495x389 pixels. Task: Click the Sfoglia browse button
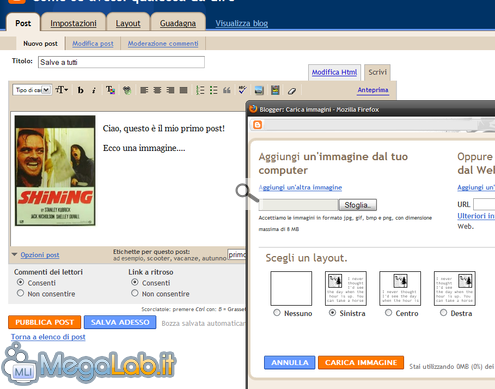pyautogui.click(x=358, y=205)
